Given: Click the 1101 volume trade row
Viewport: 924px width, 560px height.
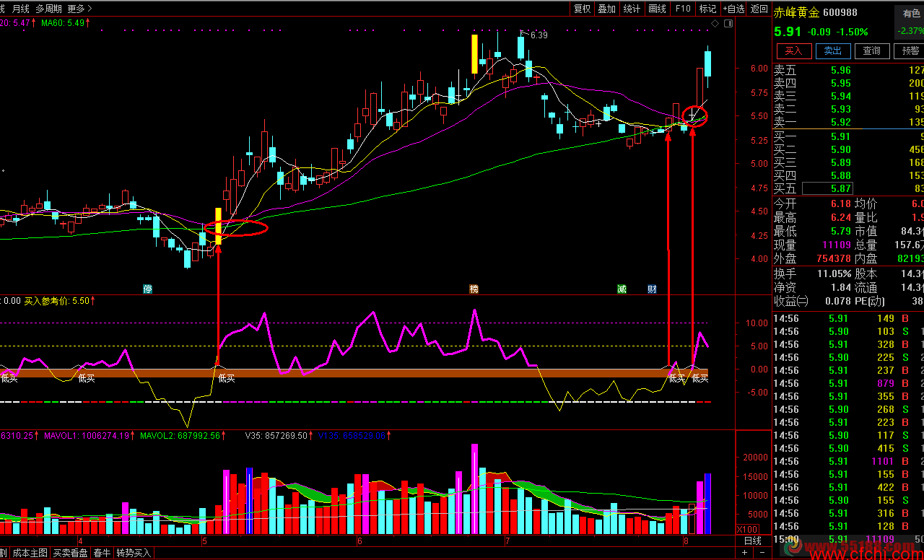Looking at the screenshot, I should point(847,461).
